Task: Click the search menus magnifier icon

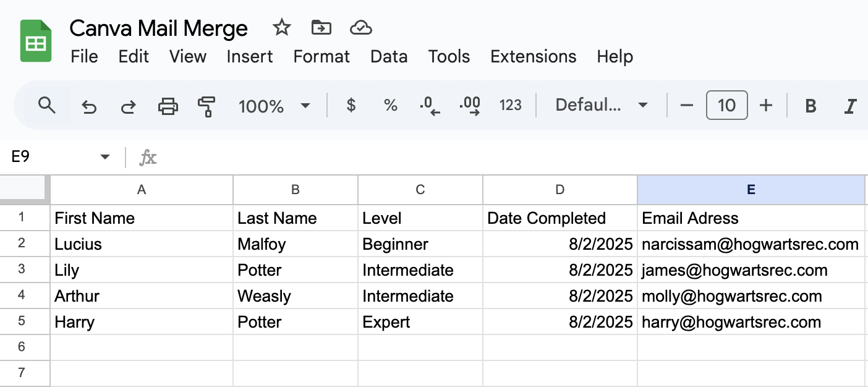Action: tap(47, 106)
